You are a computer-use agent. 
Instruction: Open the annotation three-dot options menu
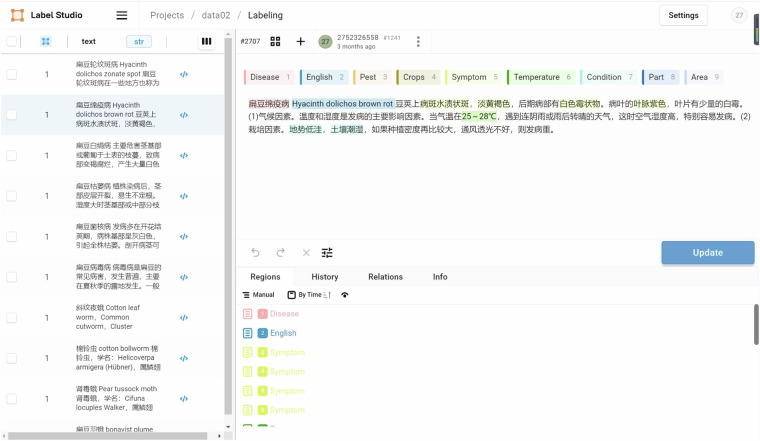pyautogui.click(x=418, y=42)
